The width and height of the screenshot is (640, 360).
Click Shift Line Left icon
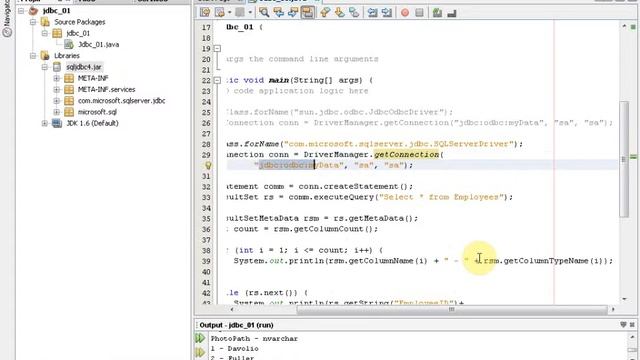[372, 13]
